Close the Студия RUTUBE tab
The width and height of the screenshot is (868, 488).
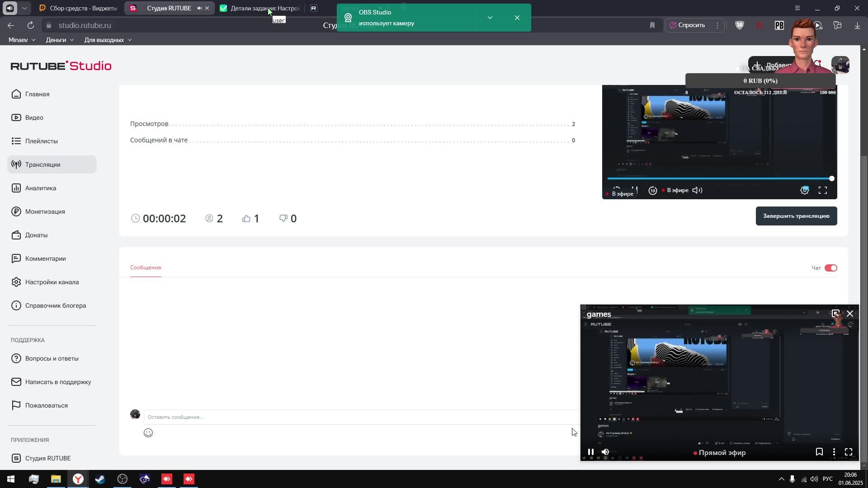[207, 8]
